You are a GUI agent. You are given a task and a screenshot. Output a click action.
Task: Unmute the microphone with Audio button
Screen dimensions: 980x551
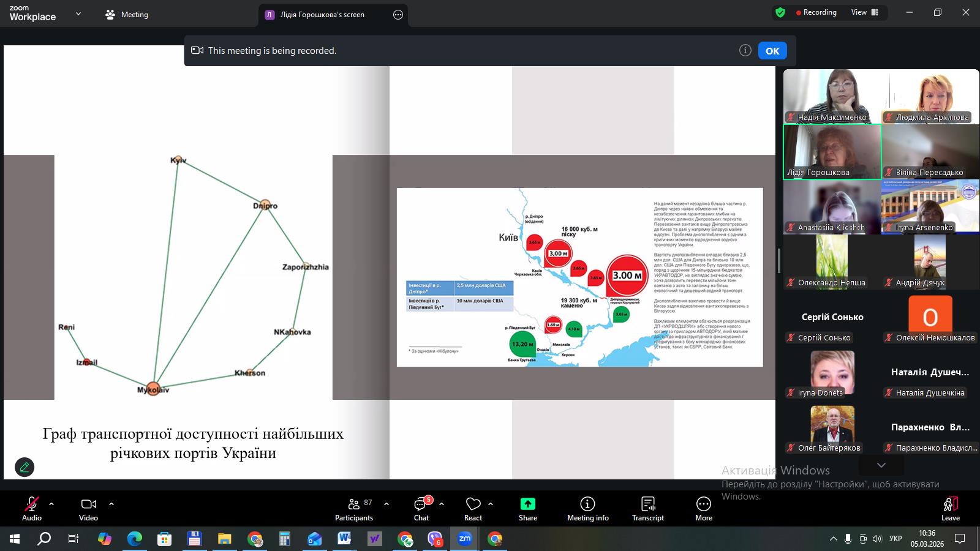pyautogui.click(x=31, y=508)
